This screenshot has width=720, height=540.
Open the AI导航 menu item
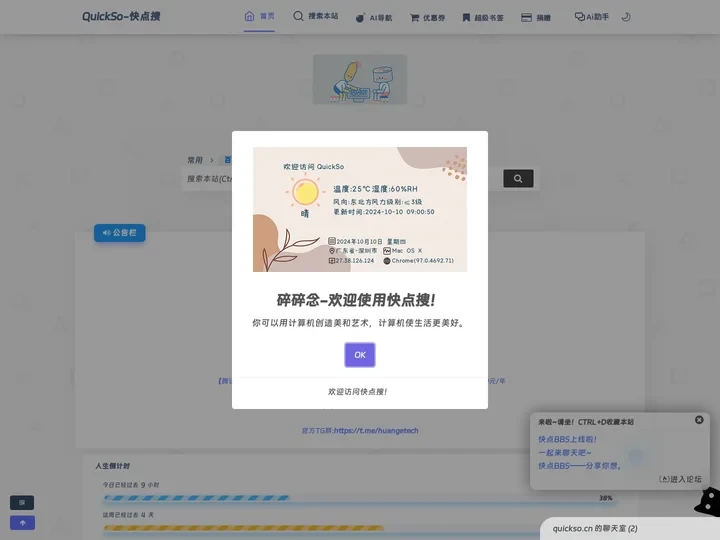pyautogui.click(x=374, y=18)
